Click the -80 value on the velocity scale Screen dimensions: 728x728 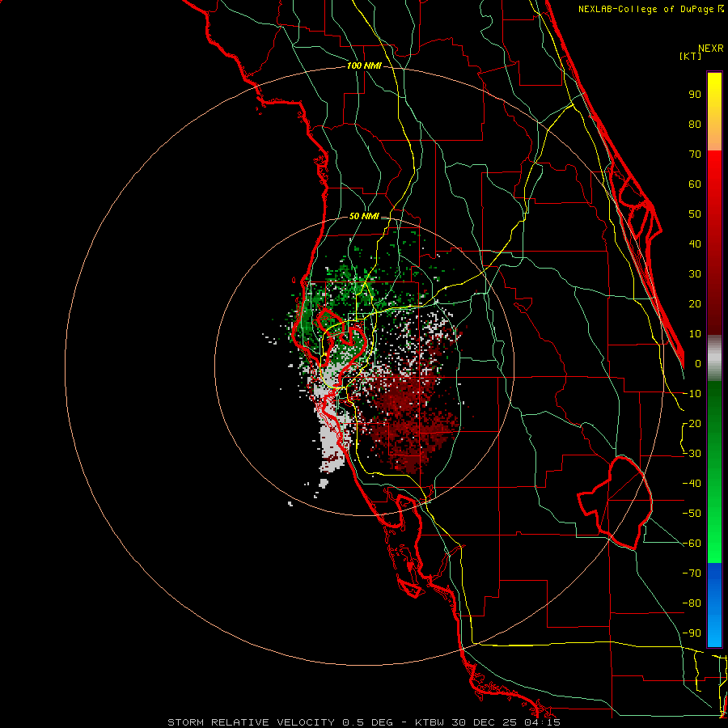(692, 603)
